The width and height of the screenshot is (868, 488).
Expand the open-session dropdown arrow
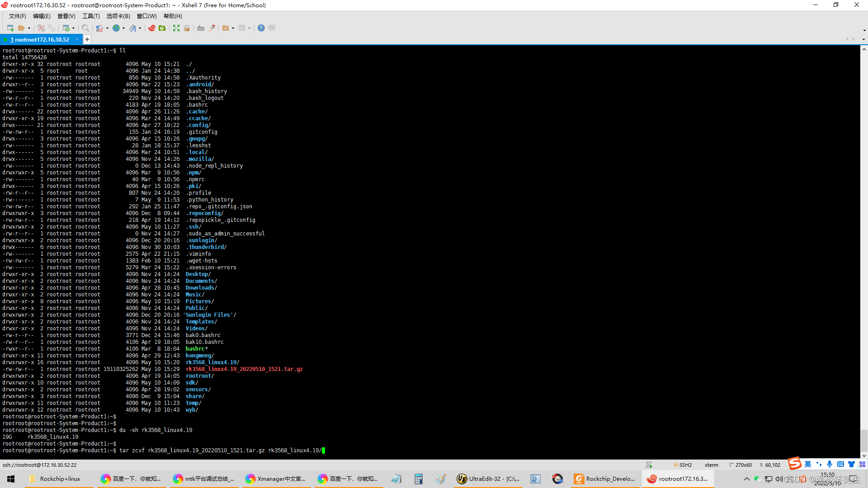(29, 28)
